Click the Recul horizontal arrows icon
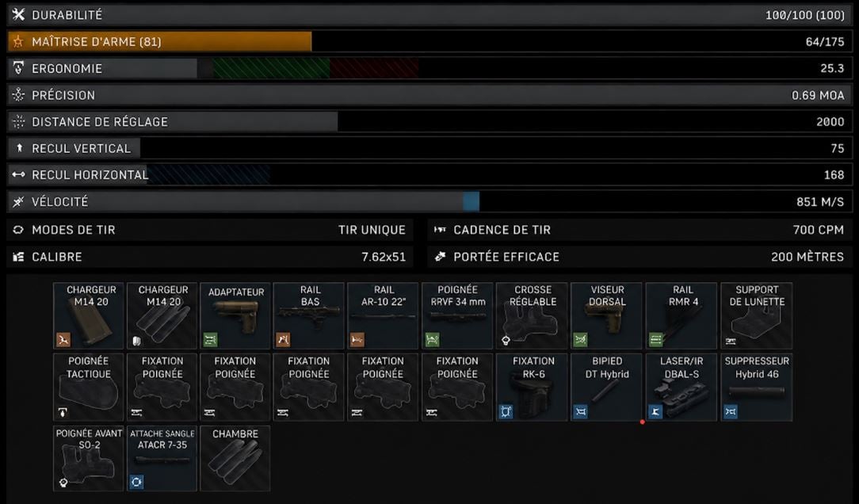Viewport: 859px width, 504px height. pos(19,175)
